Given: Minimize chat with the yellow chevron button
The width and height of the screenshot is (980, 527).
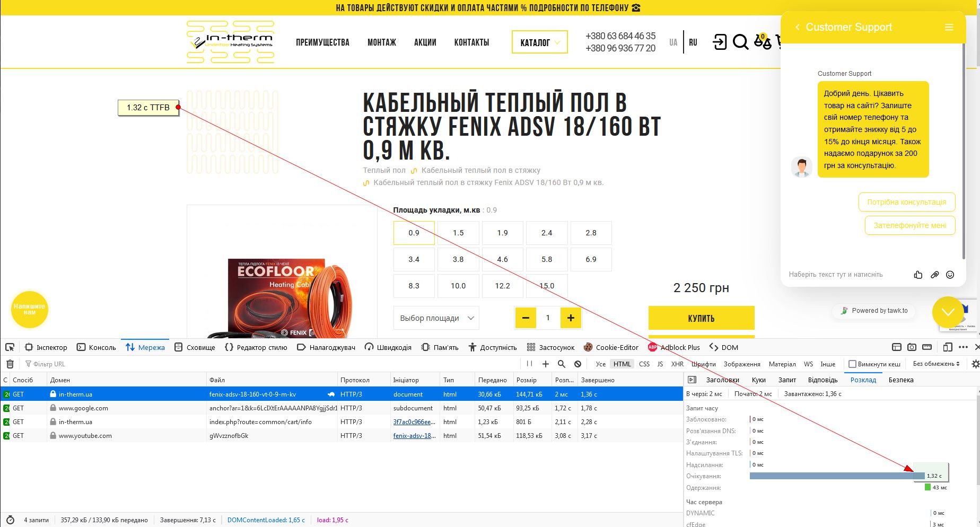Looking at the screenshot, I should 948,312.
